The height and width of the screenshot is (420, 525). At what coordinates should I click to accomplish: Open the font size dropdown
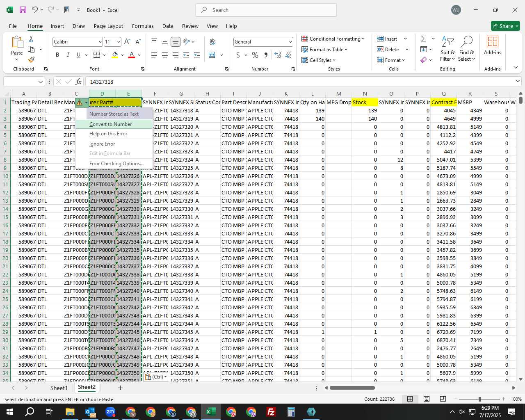119,42
